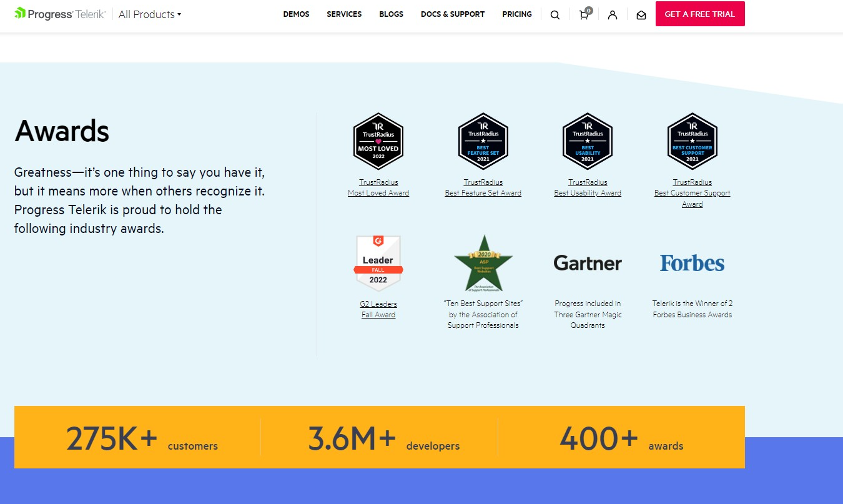The image size is (843, 504).
Task: Click the 275K+ customers statistic
Action: click(142, 438)
